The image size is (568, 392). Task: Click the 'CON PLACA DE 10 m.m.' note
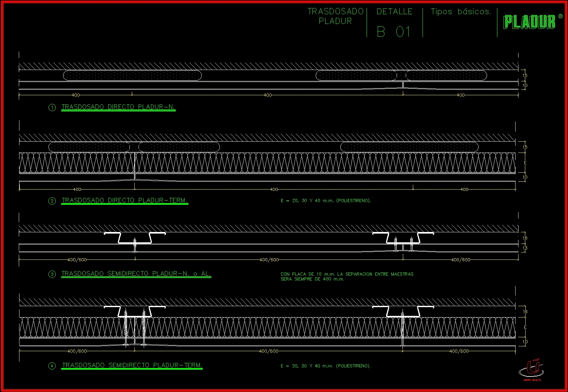(x=347, y=276)
